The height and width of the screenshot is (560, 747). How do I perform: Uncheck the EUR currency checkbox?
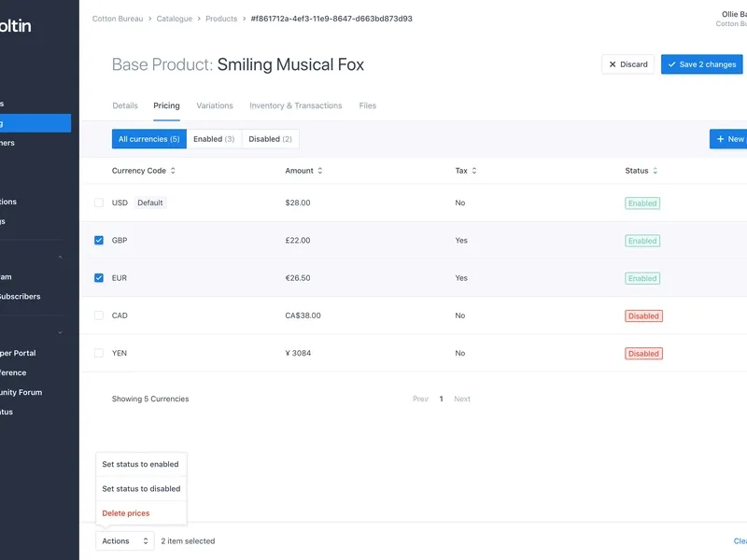(x=99, y=278)
